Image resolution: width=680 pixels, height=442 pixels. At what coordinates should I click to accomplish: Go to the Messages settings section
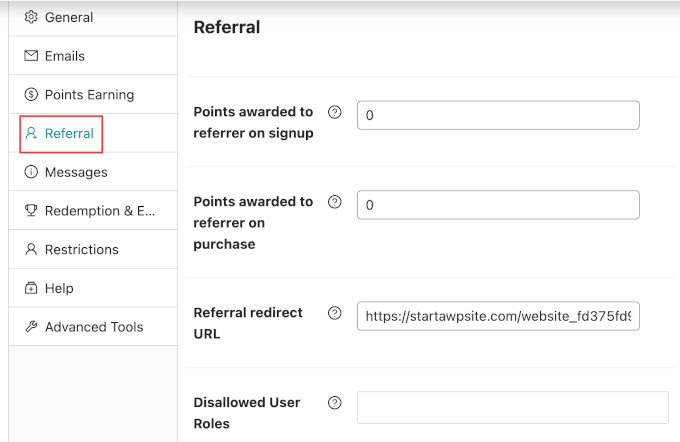tap(76, 172)
